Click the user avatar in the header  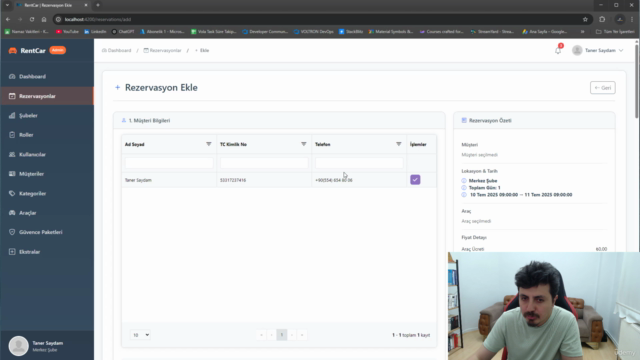[577, 50]
